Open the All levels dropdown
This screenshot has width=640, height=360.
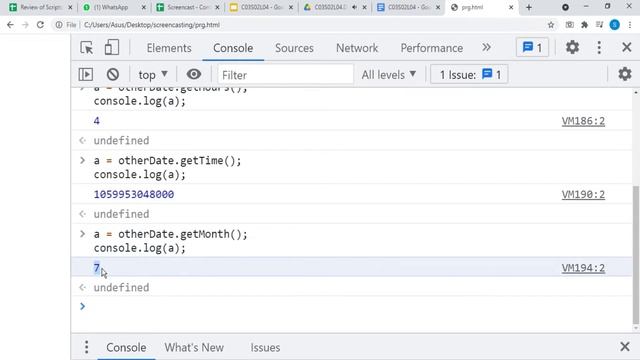click(389, 75)
